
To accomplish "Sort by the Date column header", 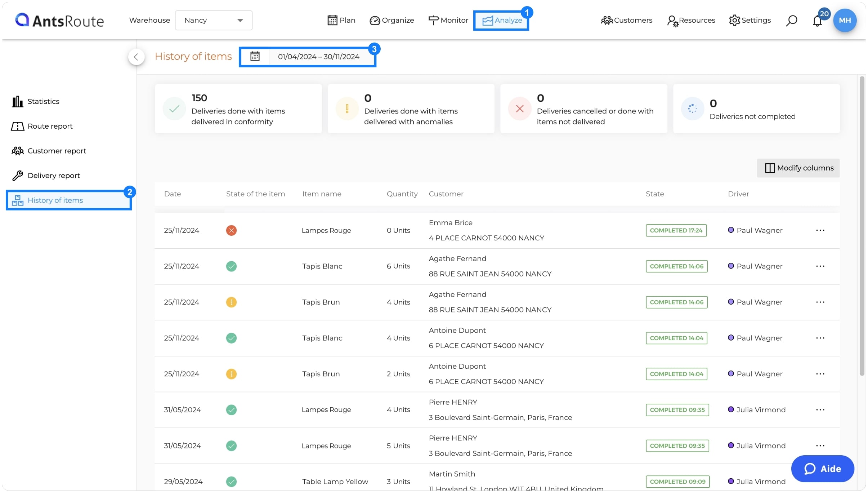I will (x=173, y=194).
